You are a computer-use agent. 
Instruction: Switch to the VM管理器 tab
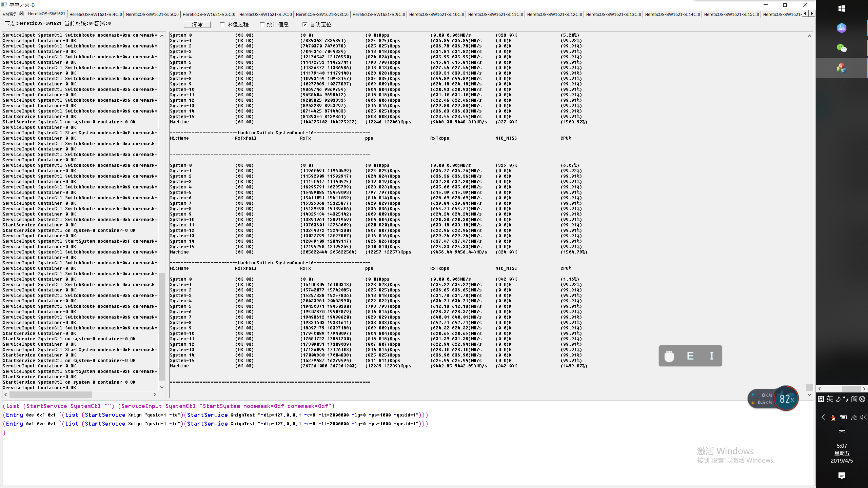tap(13, 14)
